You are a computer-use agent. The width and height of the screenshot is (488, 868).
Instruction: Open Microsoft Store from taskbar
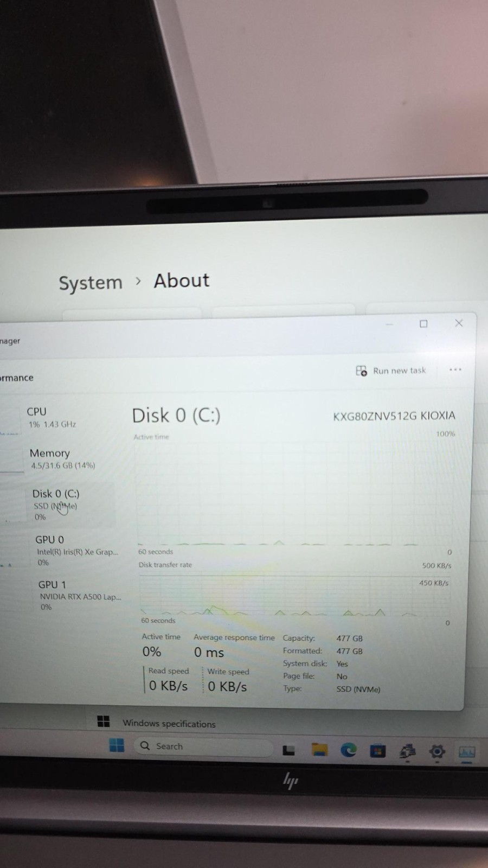point(377,751)
